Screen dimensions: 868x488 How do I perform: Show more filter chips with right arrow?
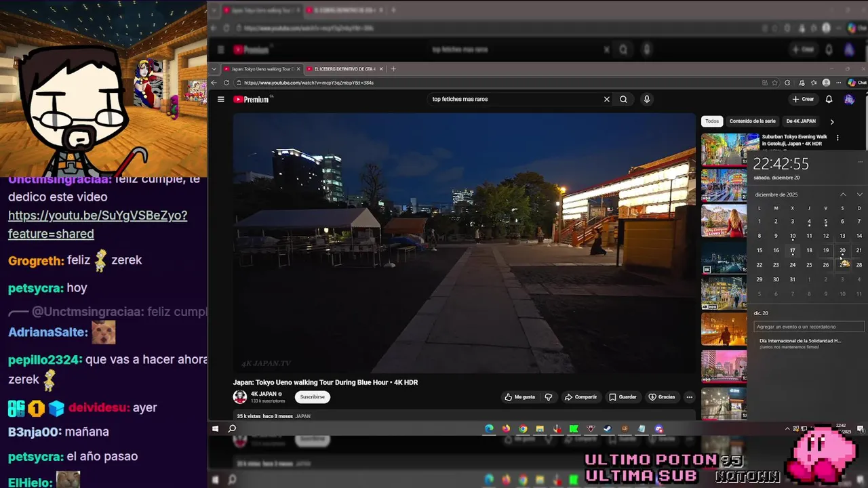[832, 122]
